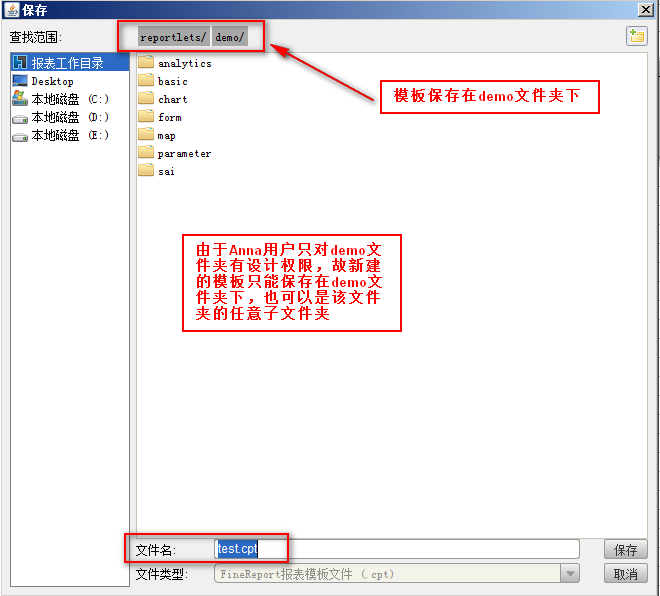Close the 保存 dialog
660x596 pixels.
pyautogui.click(x=646, y=9)
